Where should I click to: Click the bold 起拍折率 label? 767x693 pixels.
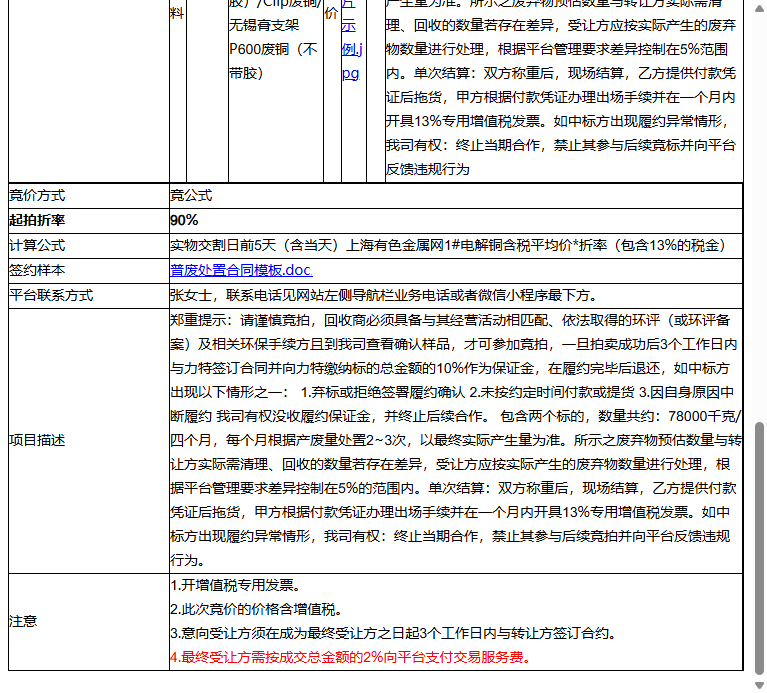(x=37, y=221)
